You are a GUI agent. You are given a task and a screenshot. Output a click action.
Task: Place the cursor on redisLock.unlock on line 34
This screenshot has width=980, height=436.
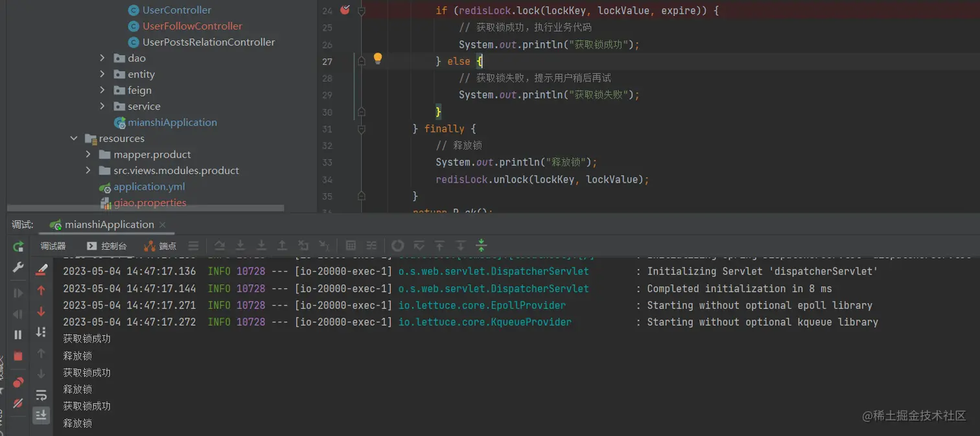(482, 179)
